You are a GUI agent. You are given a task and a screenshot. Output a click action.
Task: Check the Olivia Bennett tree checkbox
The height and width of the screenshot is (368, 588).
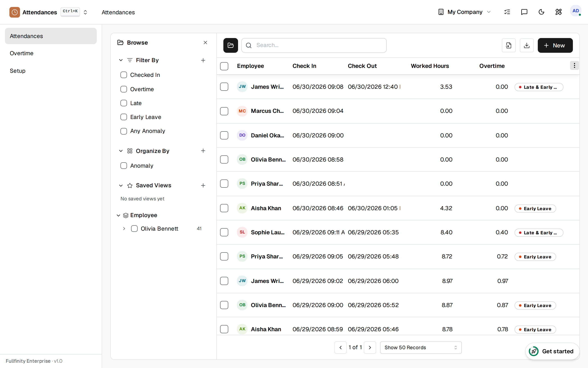point(134,229)
